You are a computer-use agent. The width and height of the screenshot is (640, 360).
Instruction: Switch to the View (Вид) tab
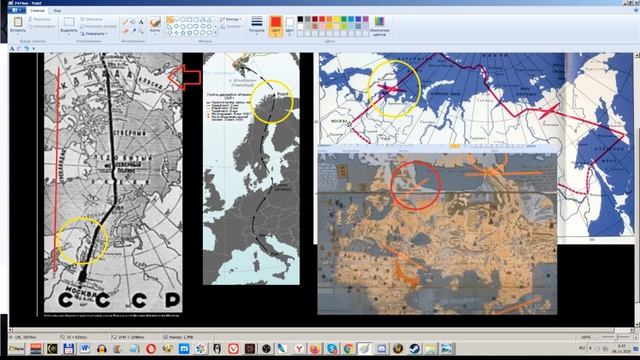point(58,10)
